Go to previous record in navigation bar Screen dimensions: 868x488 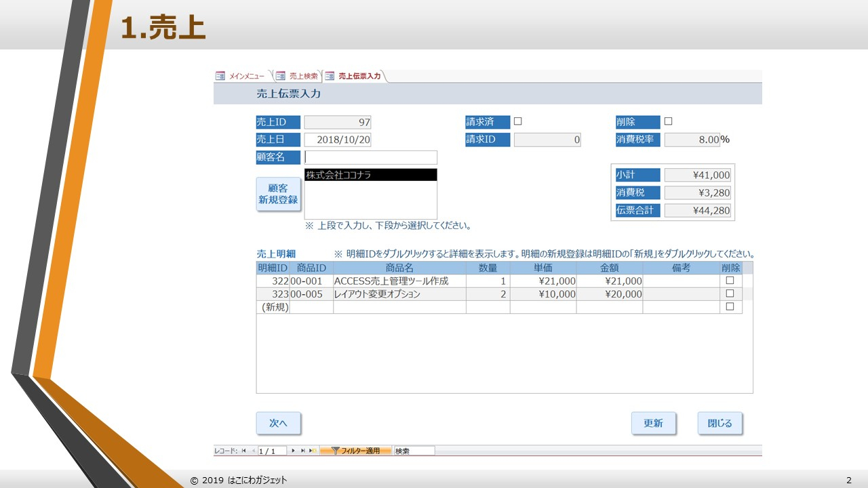[x=254, y=451]
